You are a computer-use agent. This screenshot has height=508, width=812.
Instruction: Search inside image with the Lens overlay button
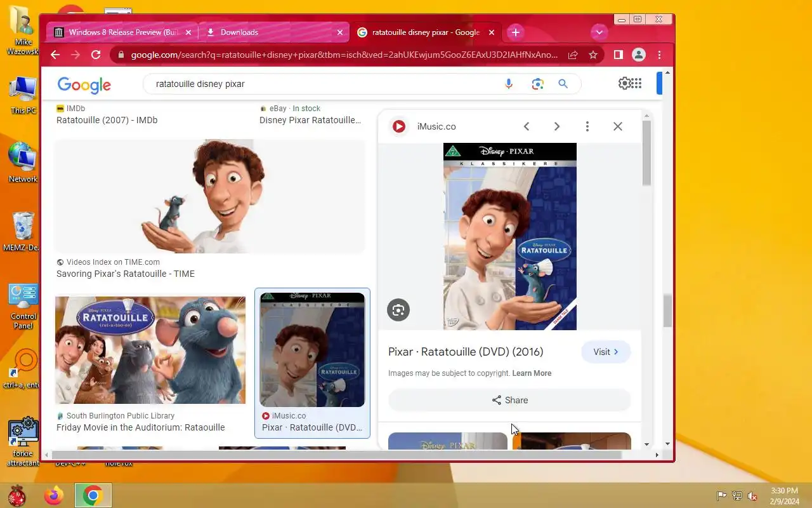[398, 310]
